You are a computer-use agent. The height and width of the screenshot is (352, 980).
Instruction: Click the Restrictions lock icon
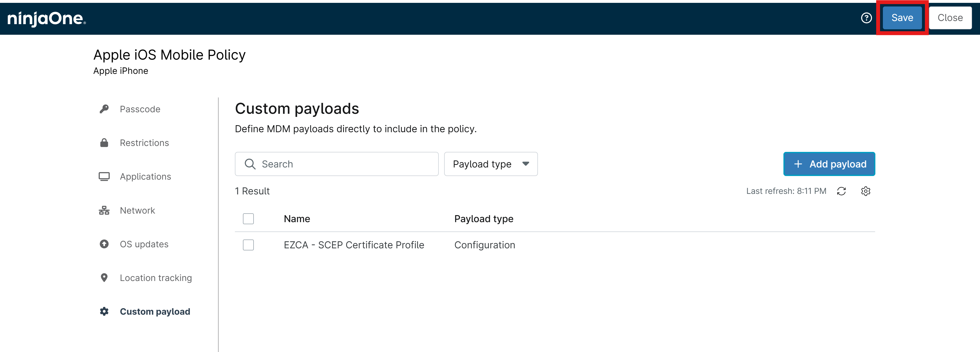click(x=104, y=143)
